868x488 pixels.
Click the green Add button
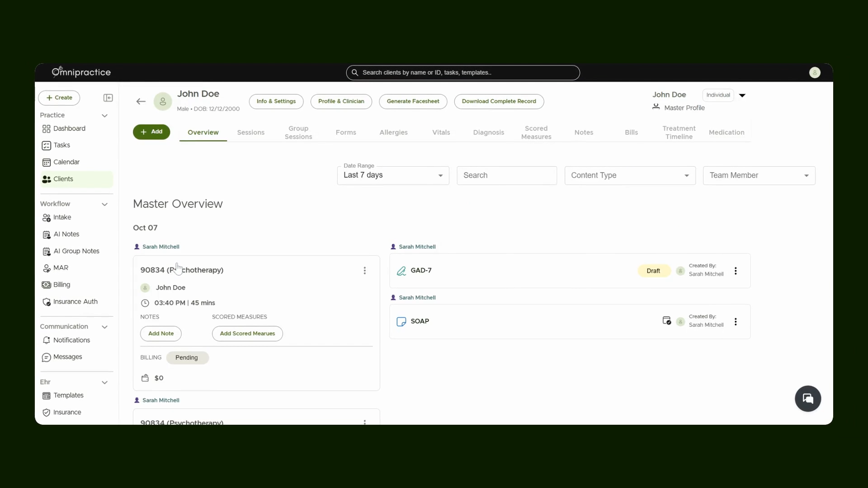151,132
